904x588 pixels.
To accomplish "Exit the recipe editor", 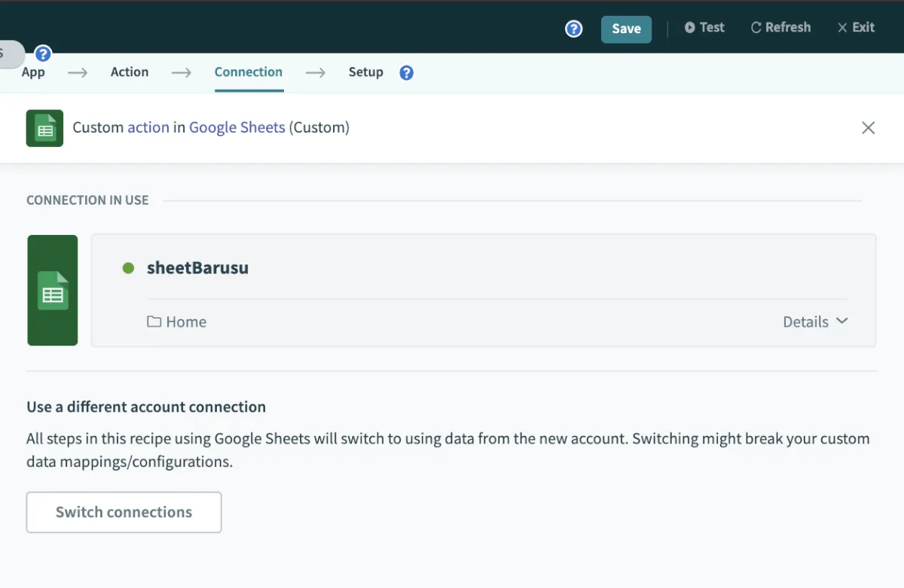I will click(x=856, y=28).
